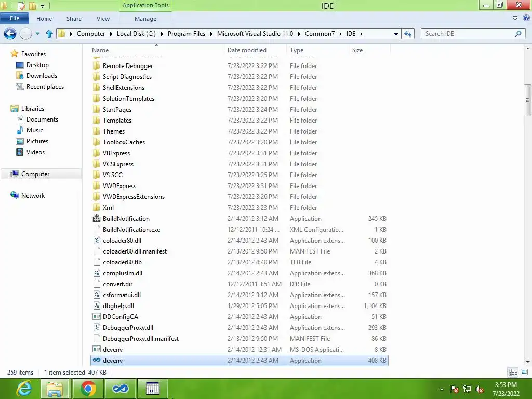Click the muted volume tray icon

point(480,389)
